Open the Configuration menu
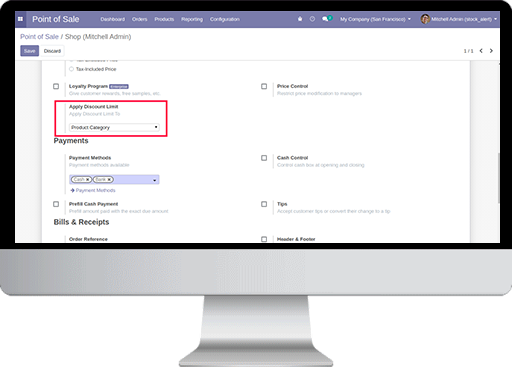 pyautogui.click(x=225, y=19)
